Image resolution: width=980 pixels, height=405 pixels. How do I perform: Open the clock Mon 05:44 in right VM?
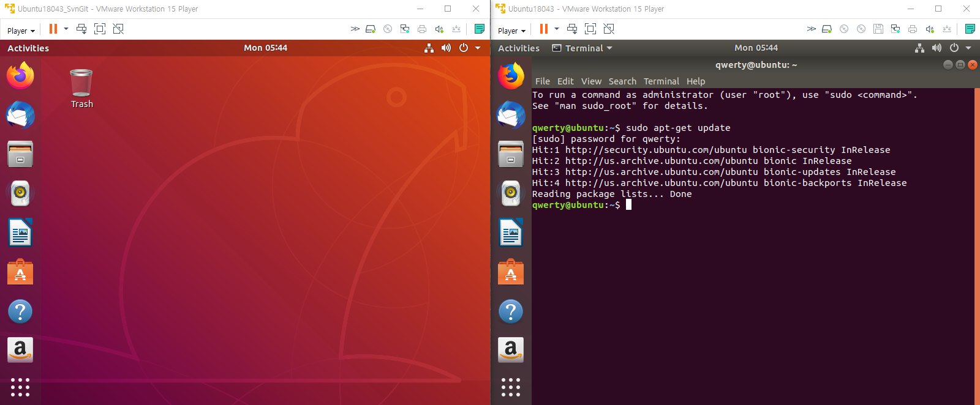click(x=756, y=48)
